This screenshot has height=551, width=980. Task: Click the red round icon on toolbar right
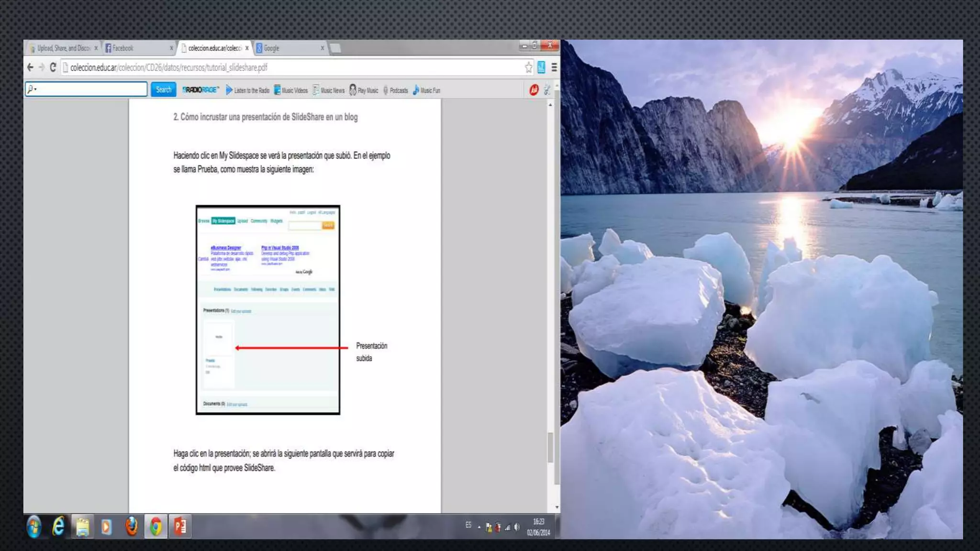(x=534, y=90)
